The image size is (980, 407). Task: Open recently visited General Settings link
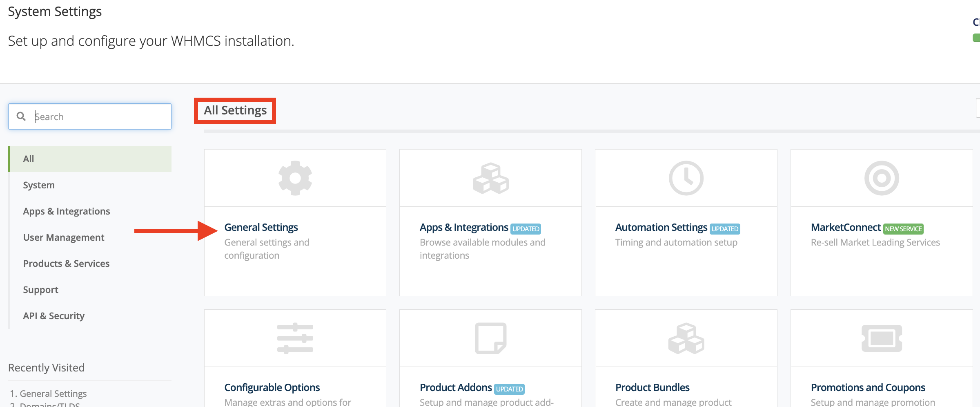pos(53,394)
